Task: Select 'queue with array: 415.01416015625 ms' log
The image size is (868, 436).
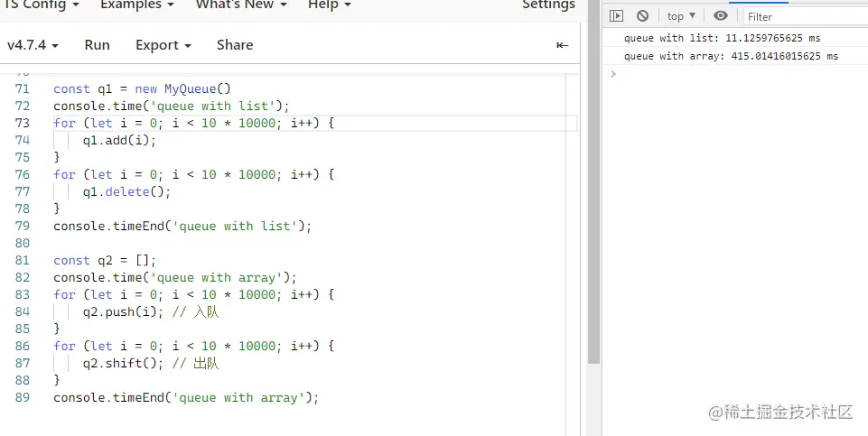Action: (x=731, y=56)
